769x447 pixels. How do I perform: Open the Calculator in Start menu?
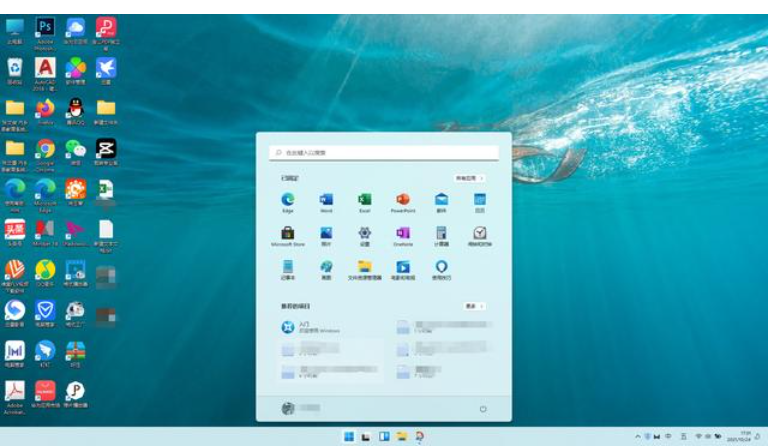click(441, 236)
